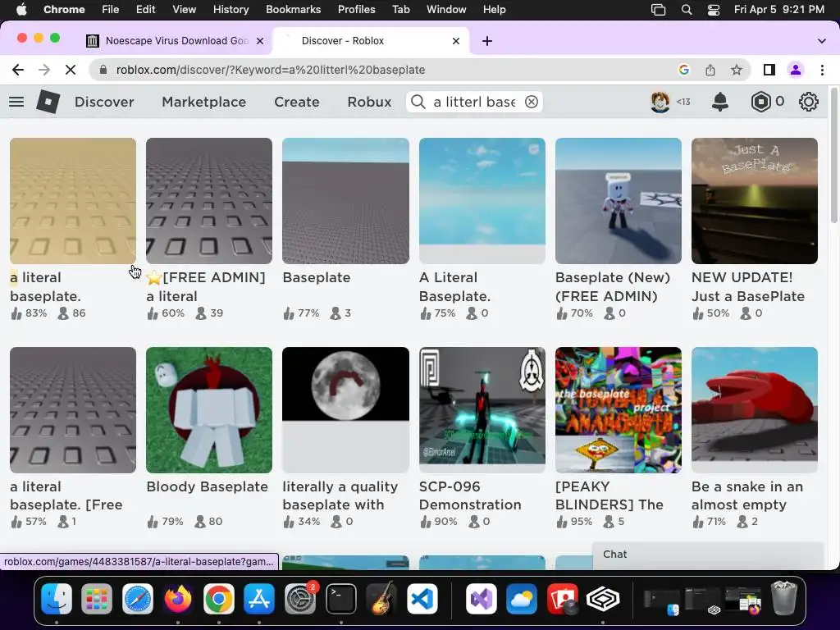The width and height of the screenshot is (840, 630).
Task: Click the Google icon in the address bar
Action: point(683,70)
